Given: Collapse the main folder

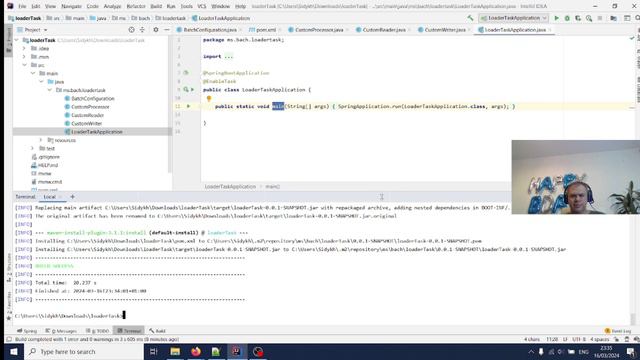Looking at the screenshot, I should click(33, 73).
